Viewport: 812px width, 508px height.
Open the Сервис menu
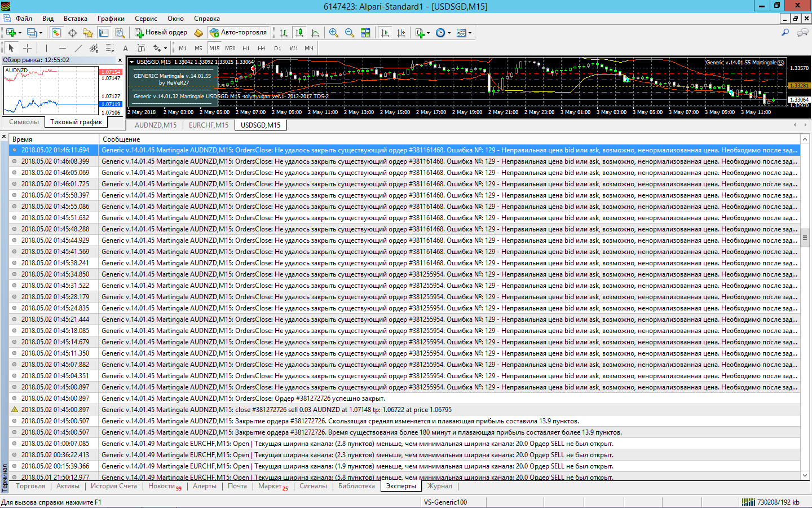point(145,19)
